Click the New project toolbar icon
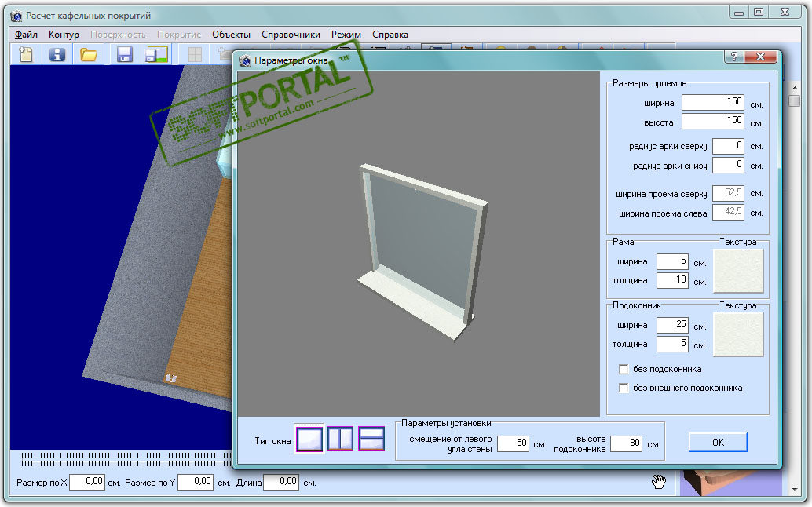 click(x=25, y=54)
